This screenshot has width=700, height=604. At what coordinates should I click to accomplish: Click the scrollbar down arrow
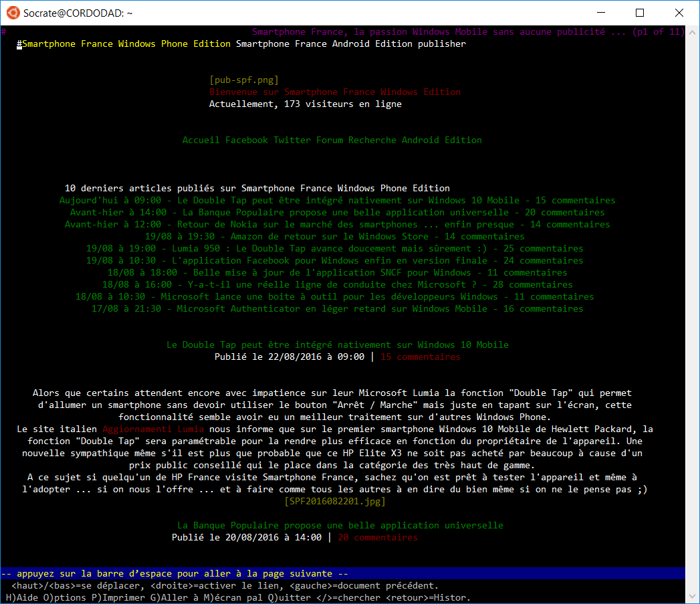pyautogui.click(x=692, y=597)
